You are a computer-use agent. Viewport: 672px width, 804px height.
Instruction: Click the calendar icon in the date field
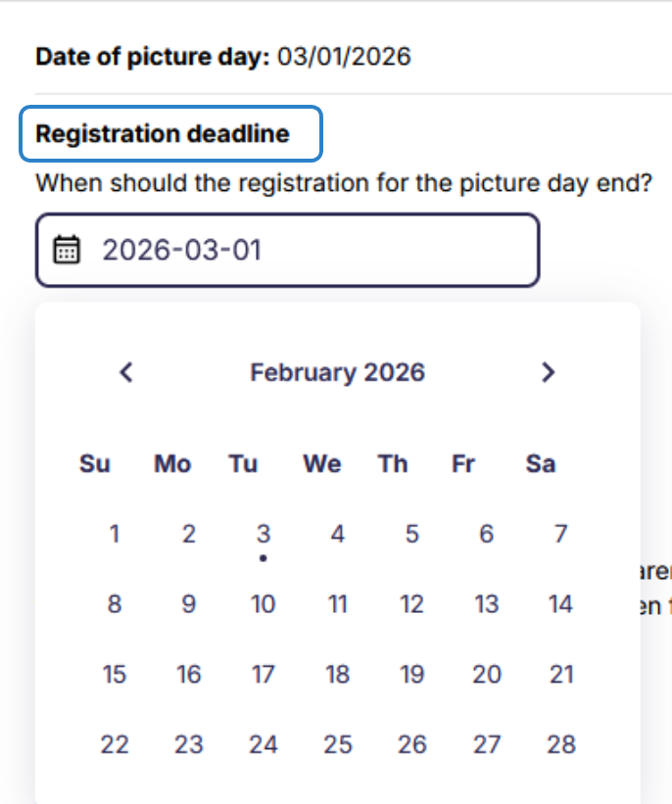tap(65, 250)
